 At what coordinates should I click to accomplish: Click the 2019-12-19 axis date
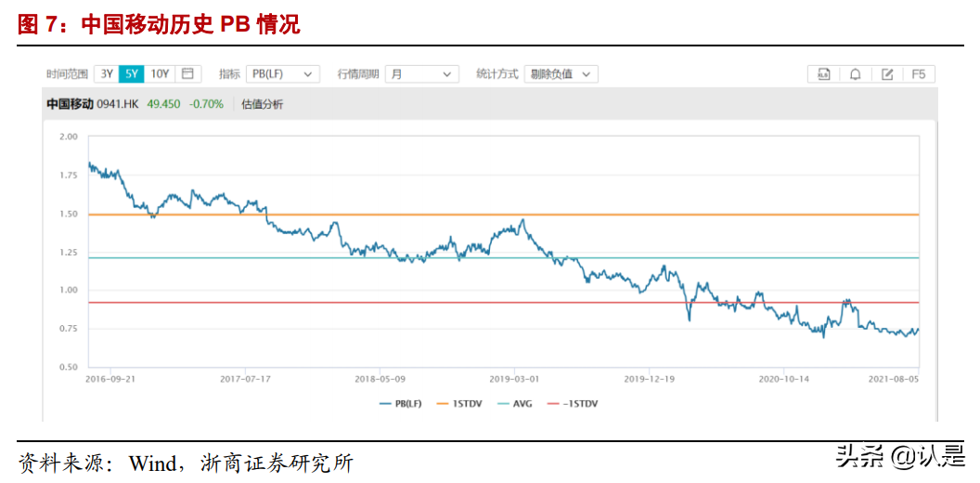click(x=649, y=379)
